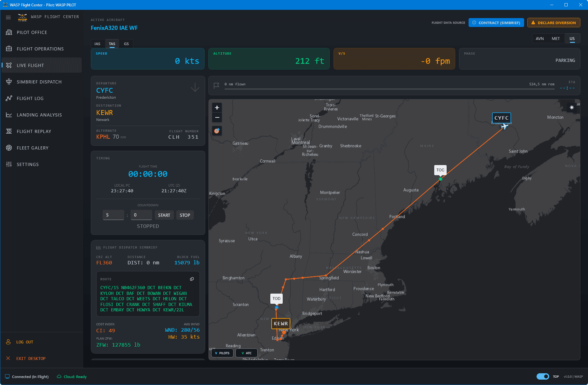The height and width of the screenshot is (385, 588).
Task: Copy the route with the copy icon
Action: [192, 279]
